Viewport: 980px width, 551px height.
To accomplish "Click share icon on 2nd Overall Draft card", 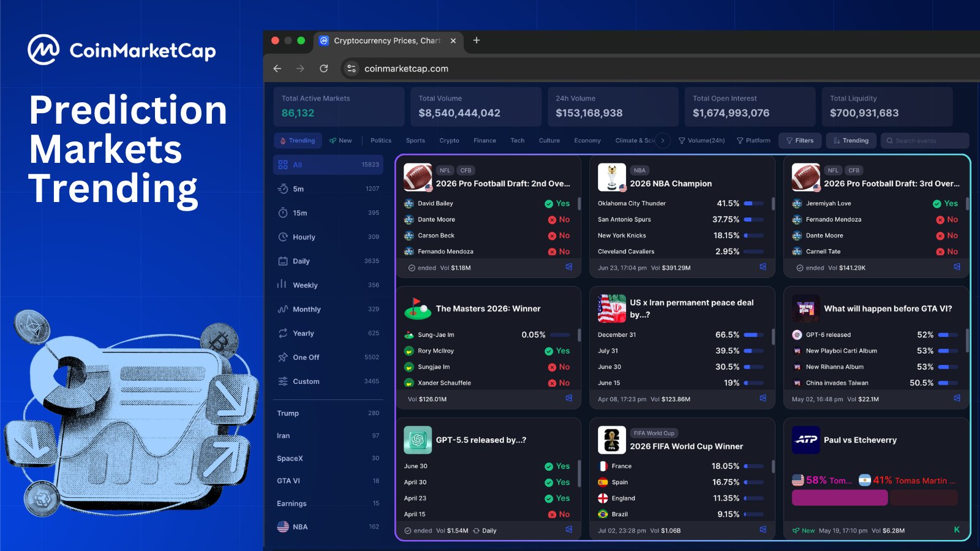I will tap(569, 267).
